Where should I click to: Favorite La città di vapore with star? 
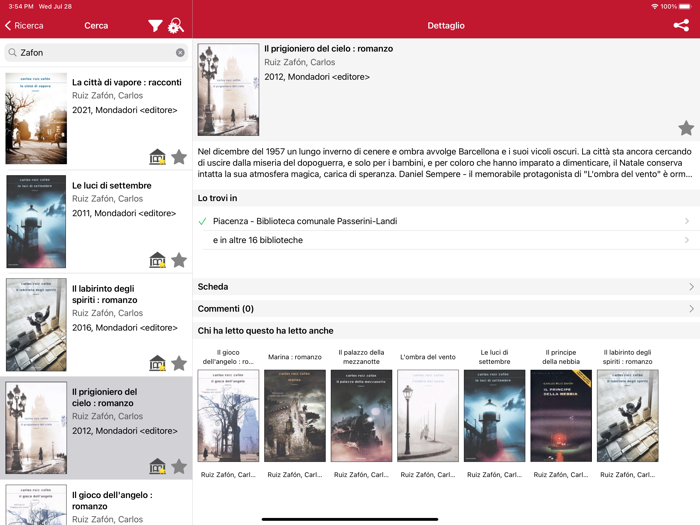click(179, 157)
